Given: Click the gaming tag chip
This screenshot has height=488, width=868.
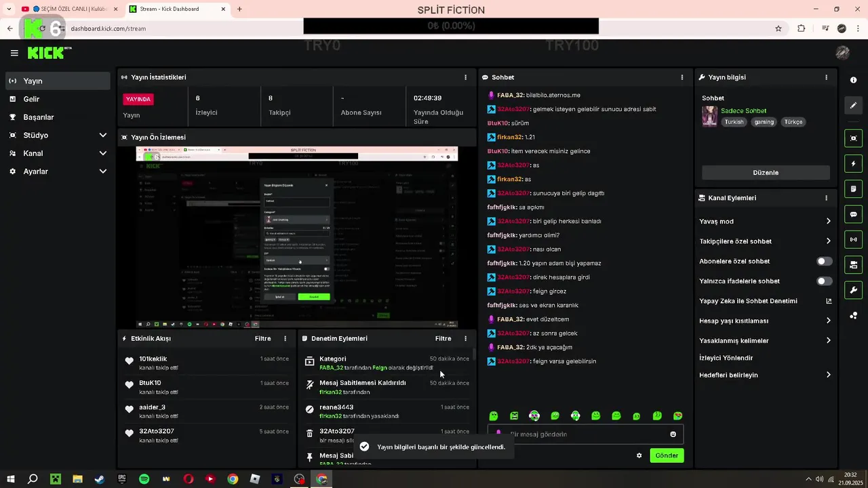Looking at the screenshot, I should [x=764, y=122].
